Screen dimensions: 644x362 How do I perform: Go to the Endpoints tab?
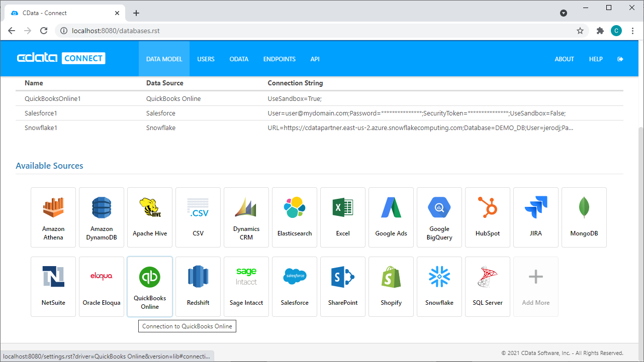point(279,59)
